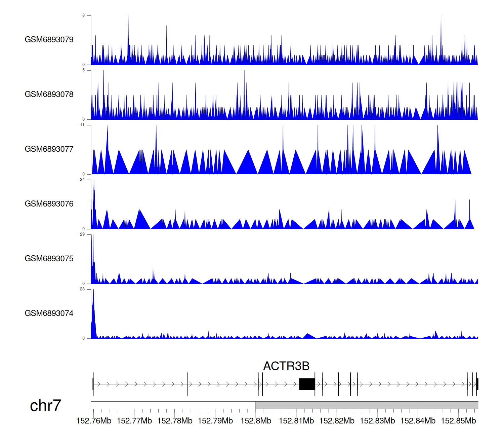Click the gray band on the chr7 ideogram
Image resolution: width=504 pixels, height=444 pixels.
[x=367, y=405]
